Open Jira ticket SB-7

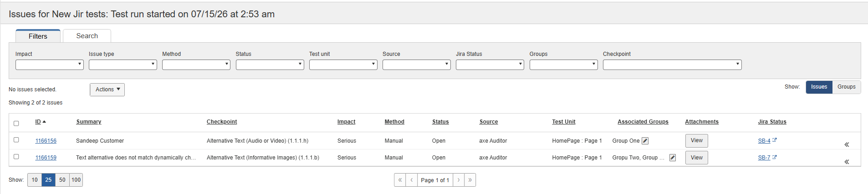[x=764, y=158]
